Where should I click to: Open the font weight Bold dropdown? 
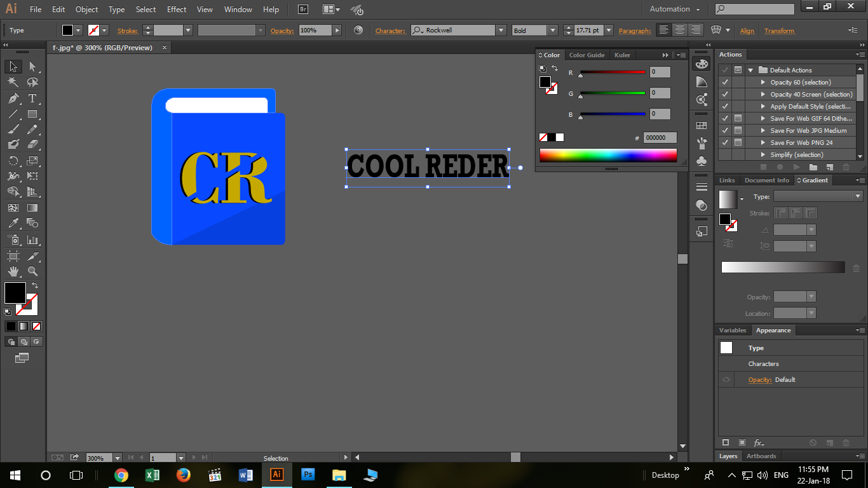[552, 30]
